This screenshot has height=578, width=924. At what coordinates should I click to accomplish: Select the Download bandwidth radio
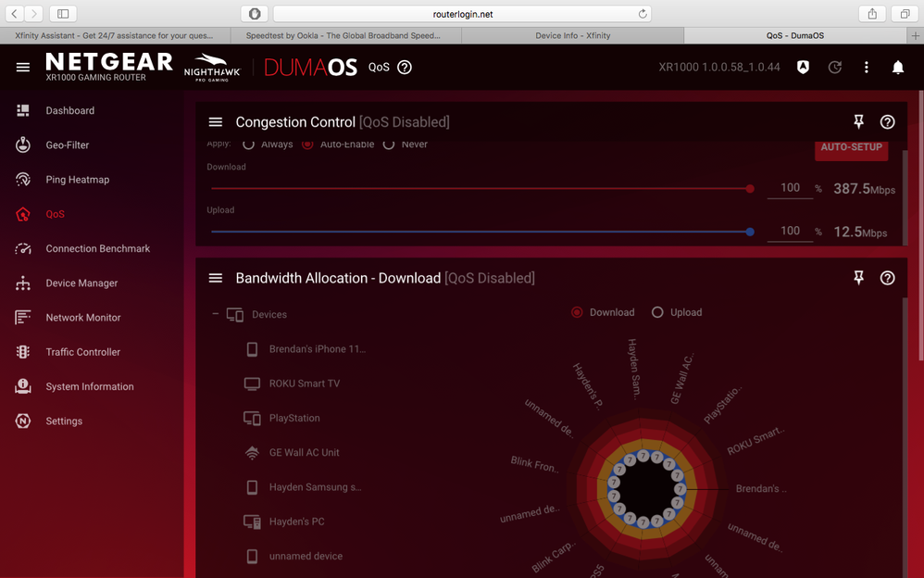[x=577, y=312]
